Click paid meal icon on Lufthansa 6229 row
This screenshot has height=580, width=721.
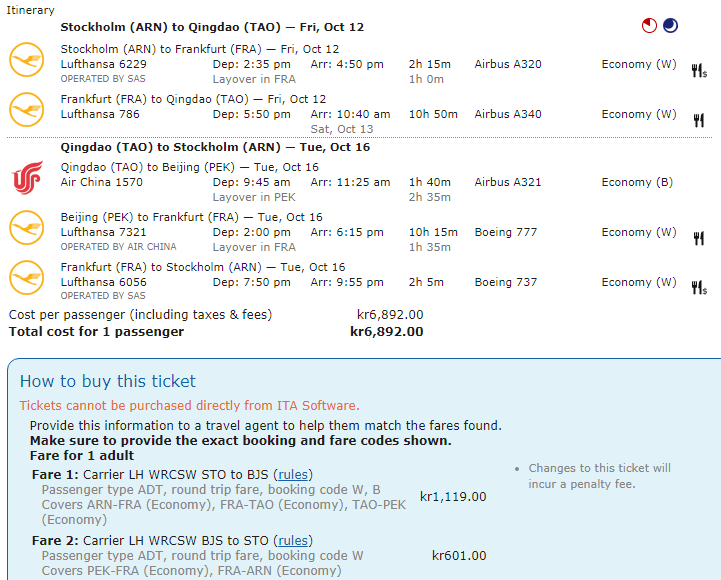point(699,71)
